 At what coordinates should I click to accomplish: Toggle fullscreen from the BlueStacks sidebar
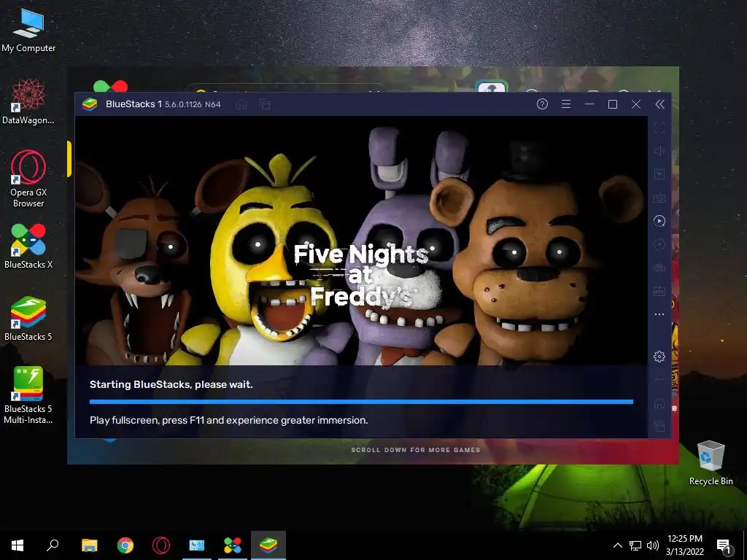[x=659, y=128]
